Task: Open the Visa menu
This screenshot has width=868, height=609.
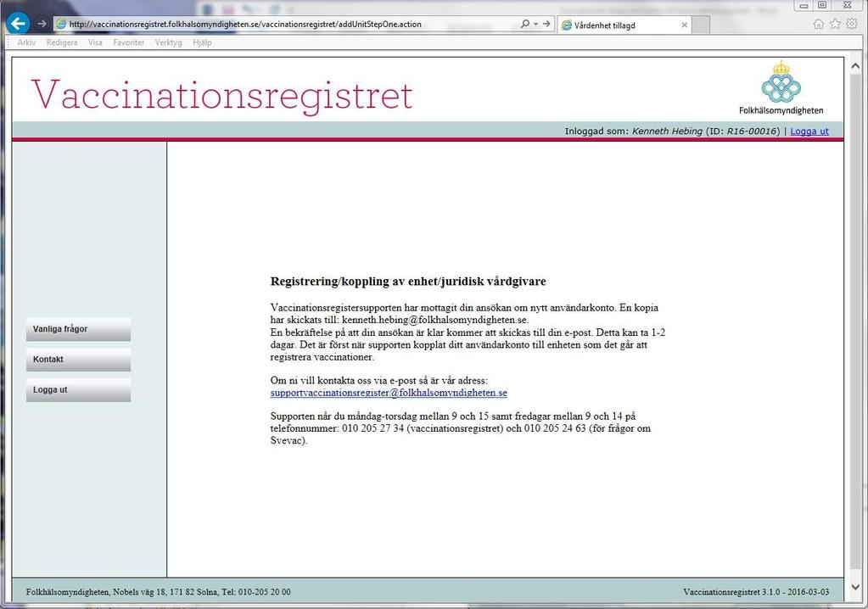Action: [x=95, y=42]
